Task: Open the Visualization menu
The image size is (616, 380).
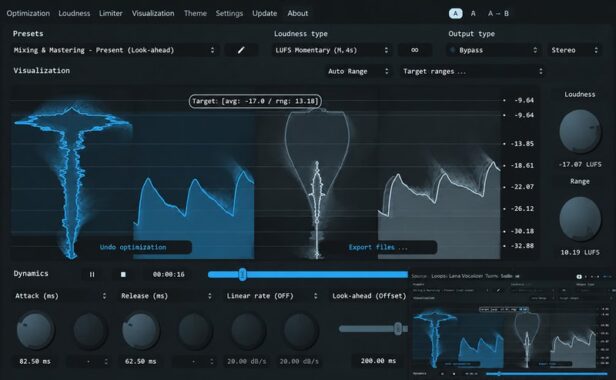Action: pos(153,13)
